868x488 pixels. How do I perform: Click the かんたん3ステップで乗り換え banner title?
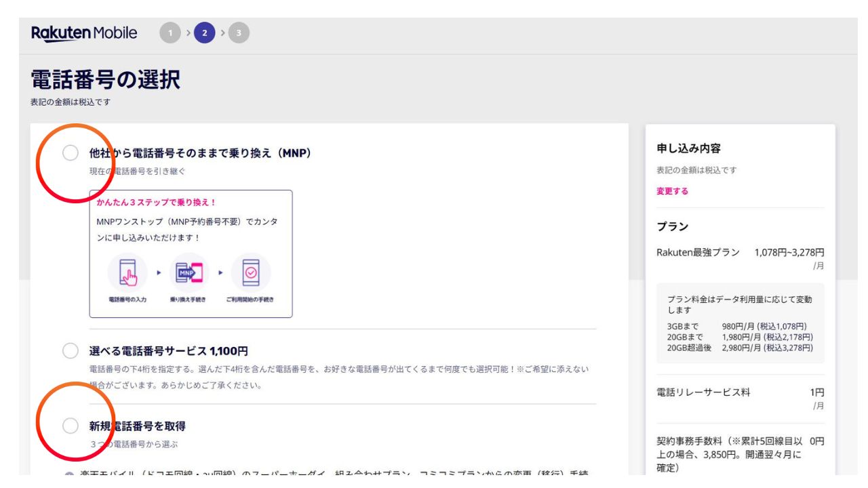(156, 202)
